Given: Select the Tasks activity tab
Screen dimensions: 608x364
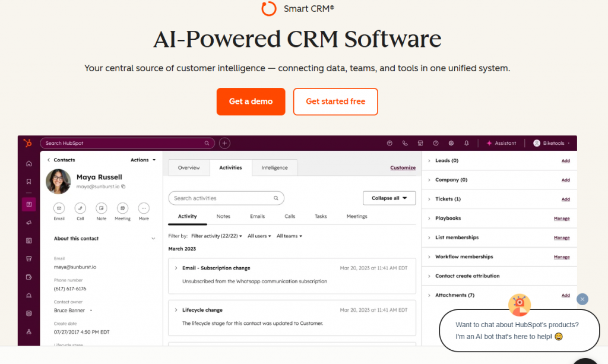Looking at the screenshot, I should click(x=321, y=216).
